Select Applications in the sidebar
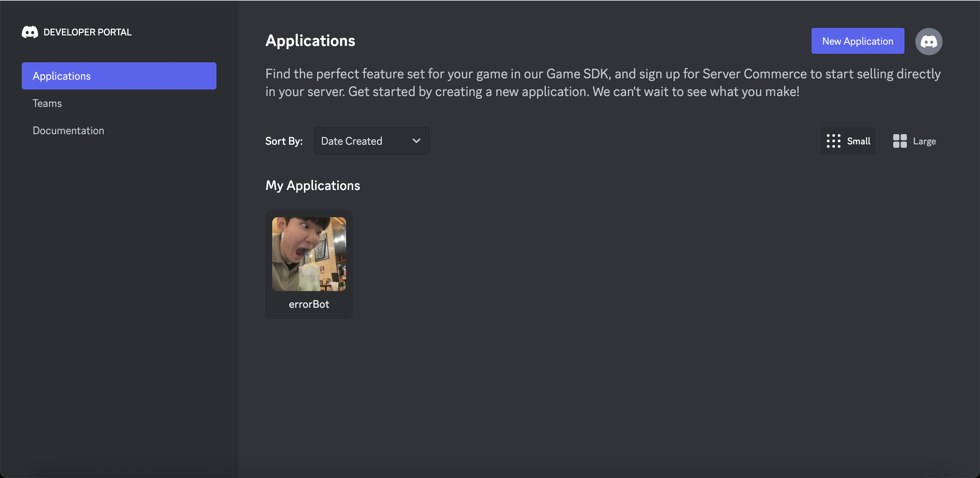Screen dimensions: 980x478 pos(119,76)
